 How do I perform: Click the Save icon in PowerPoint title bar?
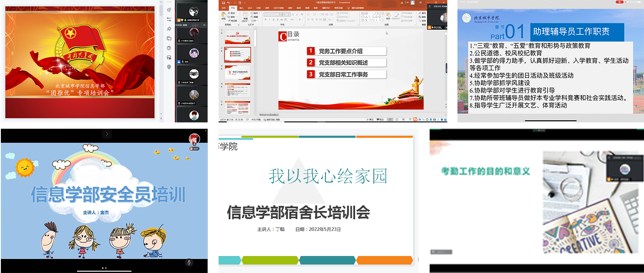[x=224, y=3]
